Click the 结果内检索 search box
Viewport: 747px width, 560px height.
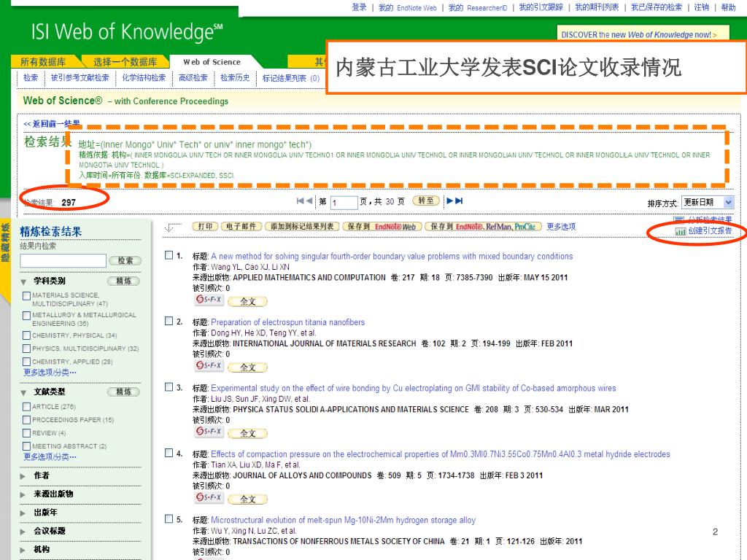coord(63,260)
